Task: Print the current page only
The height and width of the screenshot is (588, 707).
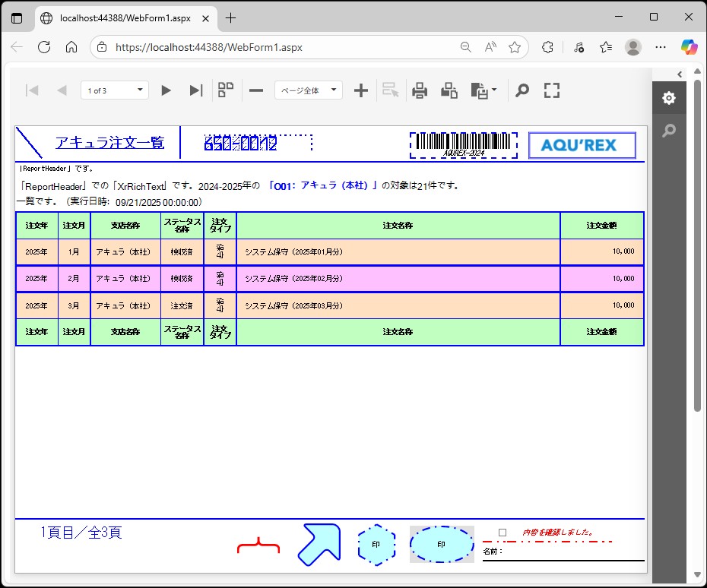Action: tap(449, 90)
